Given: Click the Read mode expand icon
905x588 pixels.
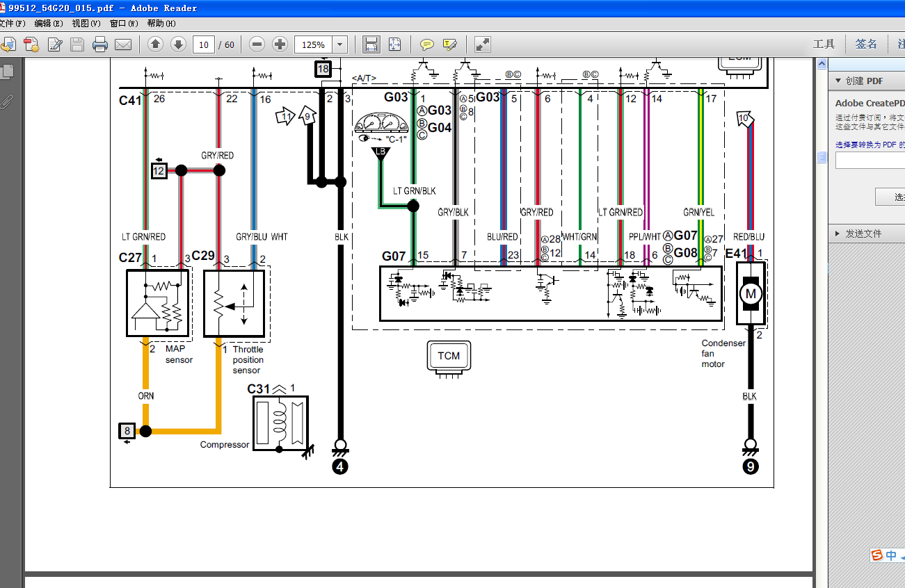Looking at the screenshot, I should coord(483,44).
